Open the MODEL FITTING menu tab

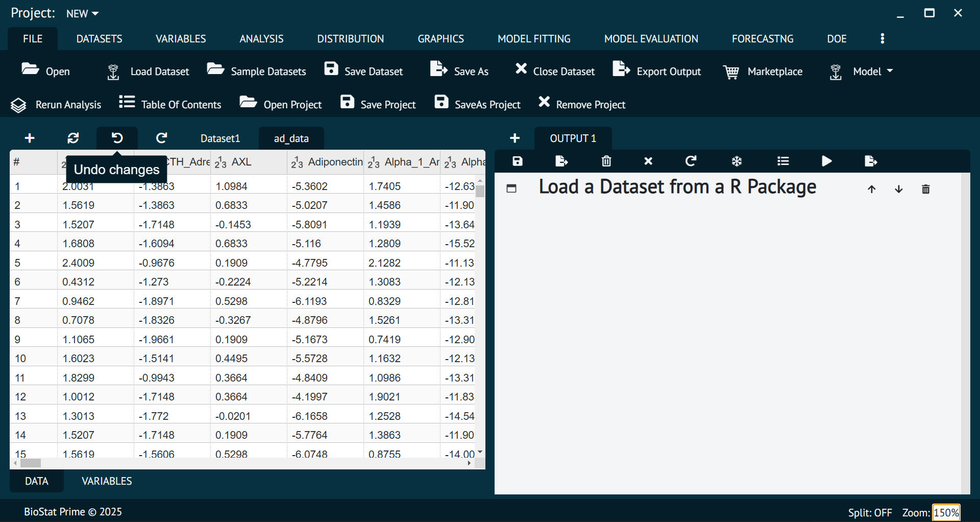(x=534, y=39)
